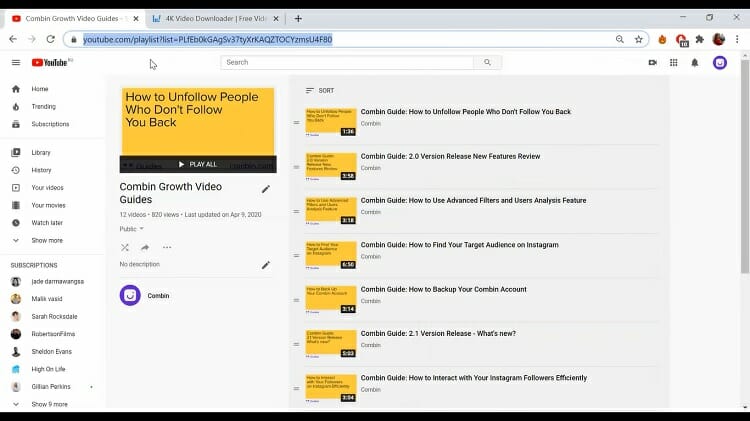The width and height of the screenshot is (750, 421).
Task: Open video How to Backup Your Combin Account
Action: click(443, 289)
